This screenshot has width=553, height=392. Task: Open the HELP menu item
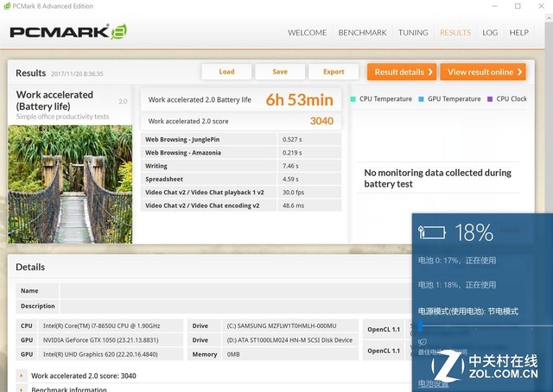[x=518, y=33]
